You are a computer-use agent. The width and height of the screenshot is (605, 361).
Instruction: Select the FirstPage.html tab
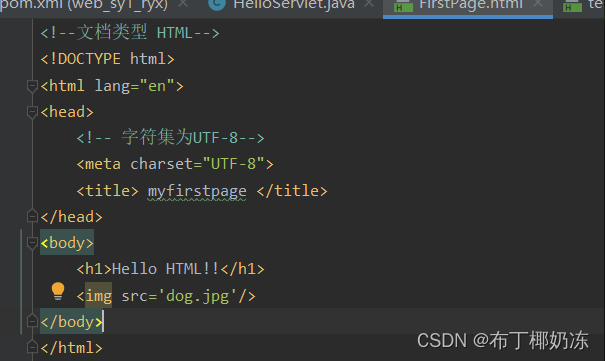[471, 5]
